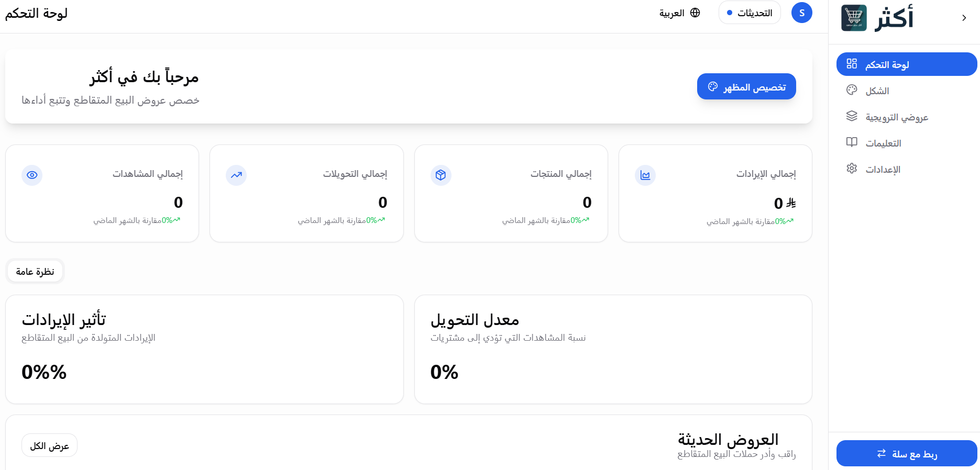The height and width of the screenshot is (470, 980).
Task: Open the التحديثات updates button
Action: tap(749, 13)
